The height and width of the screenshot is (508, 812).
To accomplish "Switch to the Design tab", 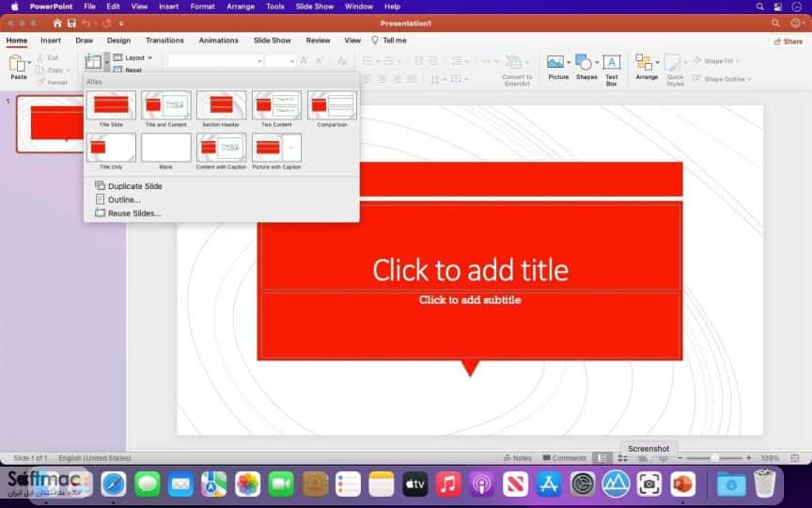I will coord(118,40).
